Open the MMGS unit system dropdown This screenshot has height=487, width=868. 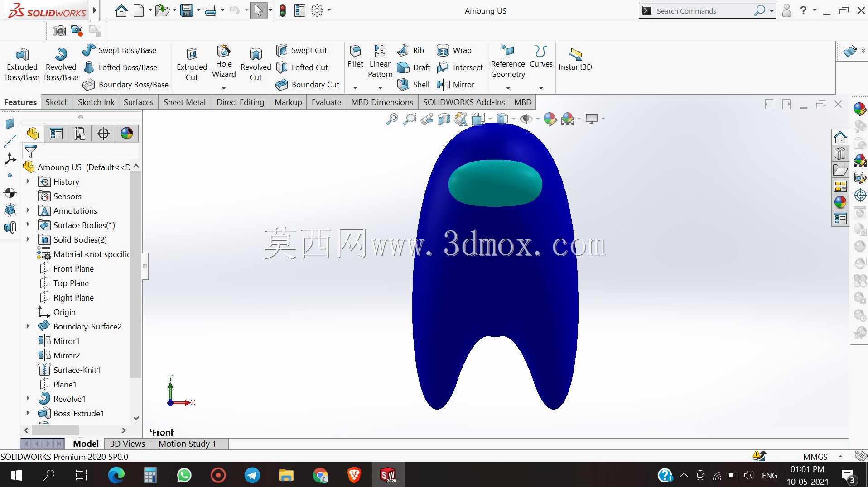pos(840,456)
